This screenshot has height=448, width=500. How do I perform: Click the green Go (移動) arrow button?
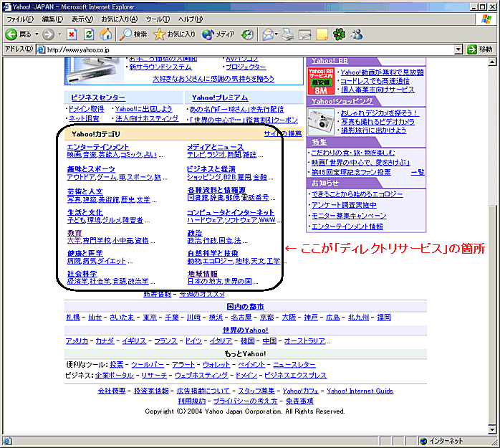pos(471,49)
